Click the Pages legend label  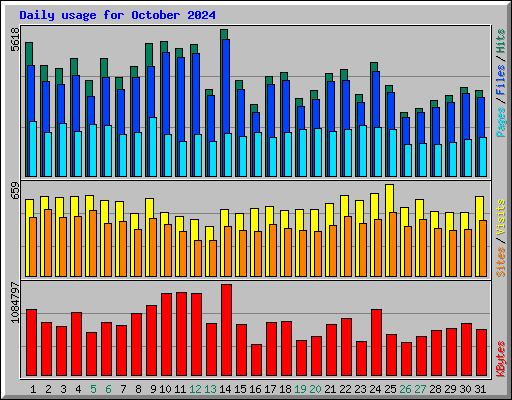[501, 122]
